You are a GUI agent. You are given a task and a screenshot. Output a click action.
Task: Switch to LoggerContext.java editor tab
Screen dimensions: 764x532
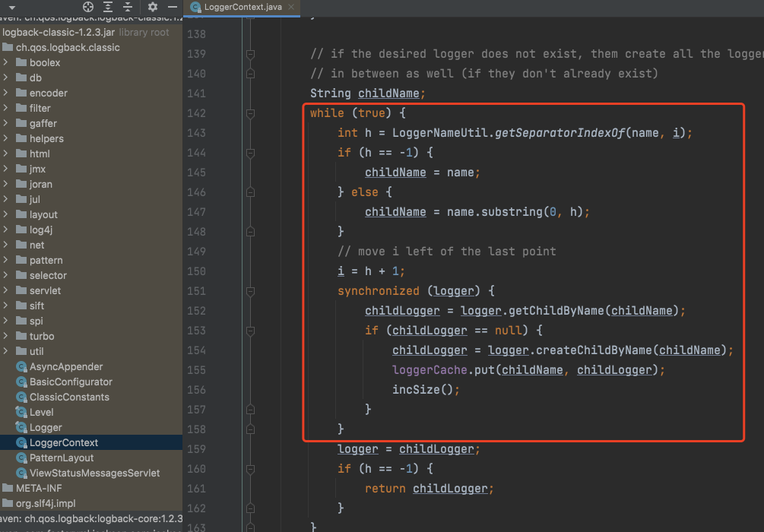pyautogui.click(x=243, y=7)
